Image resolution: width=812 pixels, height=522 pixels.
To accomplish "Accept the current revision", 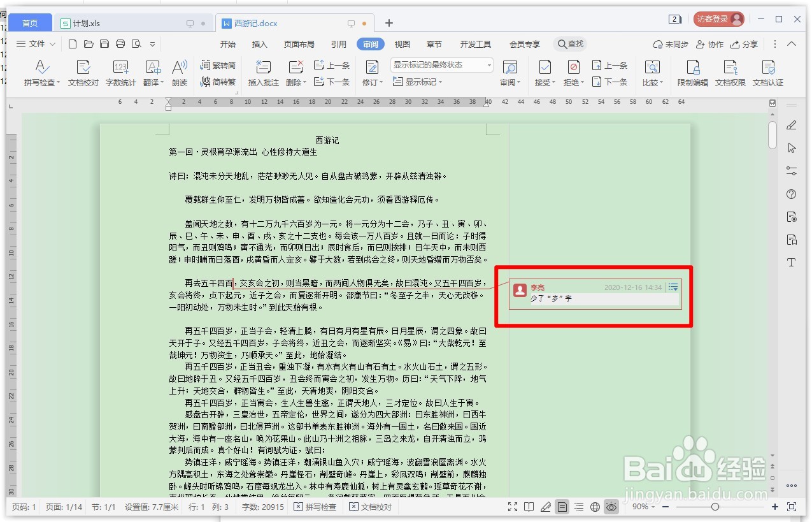I will tap(543, 73).
